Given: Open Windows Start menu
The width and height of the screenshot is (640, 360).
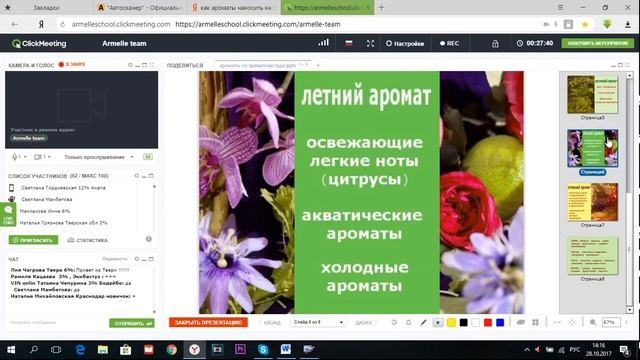Looking at the screenshot, I should [11, 350].
